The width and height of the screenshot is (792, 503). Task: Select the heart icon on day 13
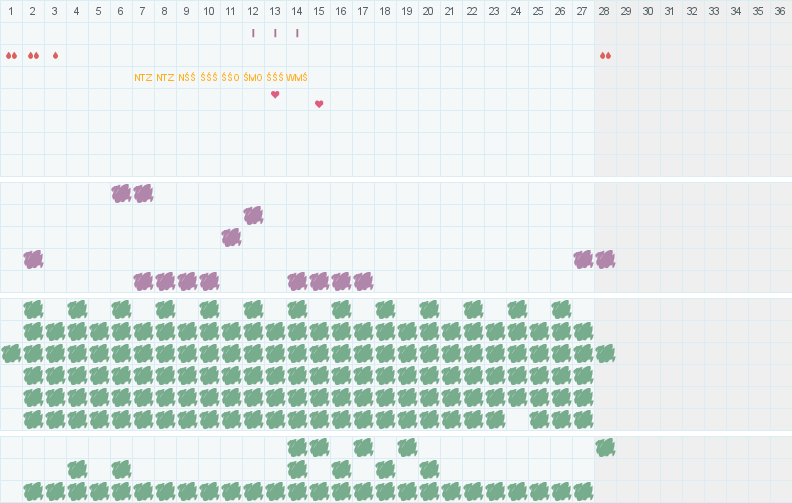point(275,95)
